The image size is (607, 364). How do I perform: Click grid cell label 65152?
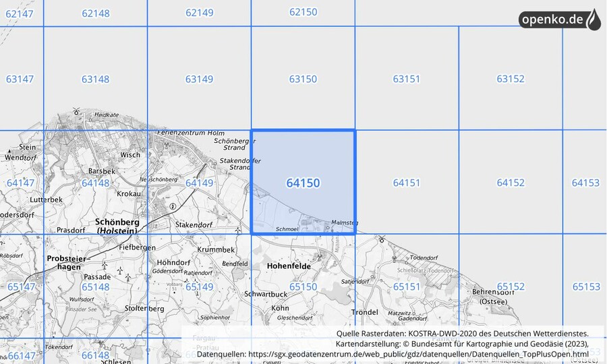[x=511, y=286]
